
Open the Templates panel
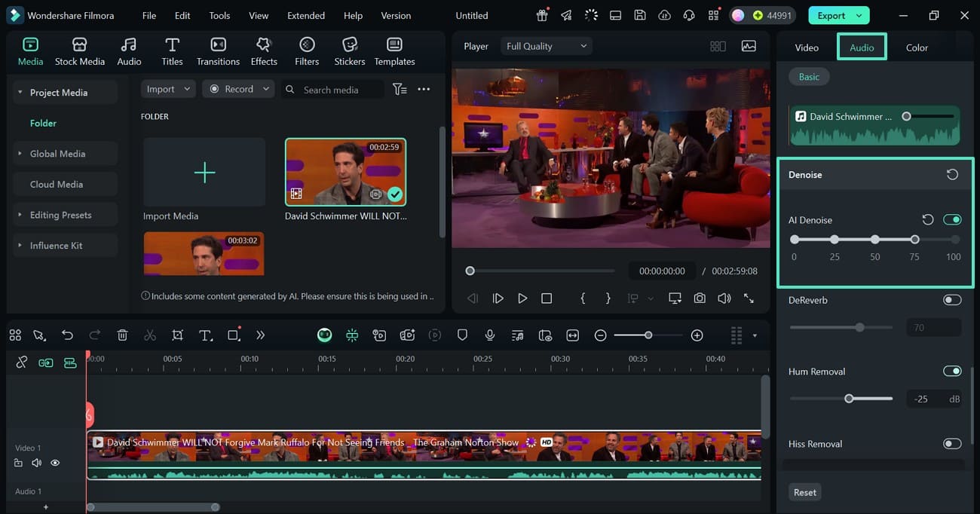click(x=394, y=51)
